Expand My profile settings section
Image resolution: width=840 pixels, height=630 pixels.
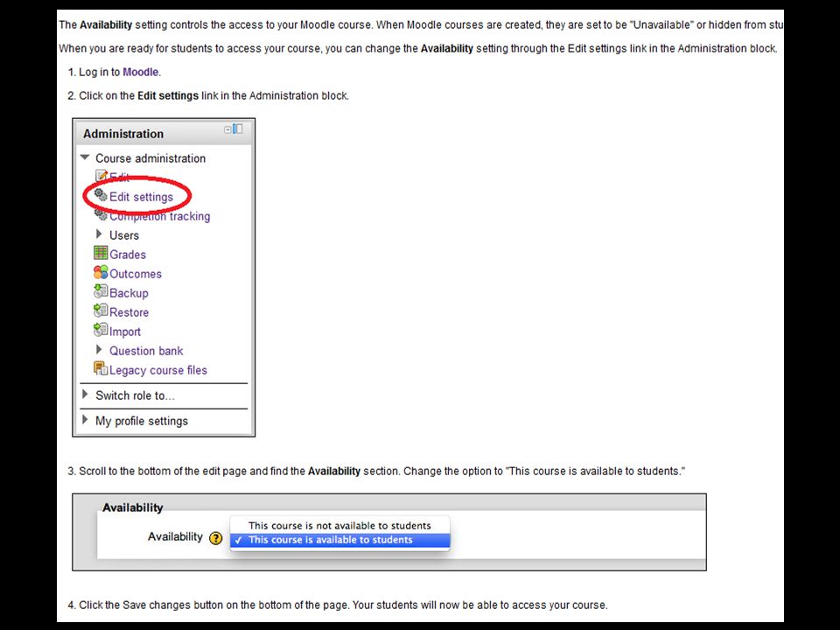click(85, 419)
